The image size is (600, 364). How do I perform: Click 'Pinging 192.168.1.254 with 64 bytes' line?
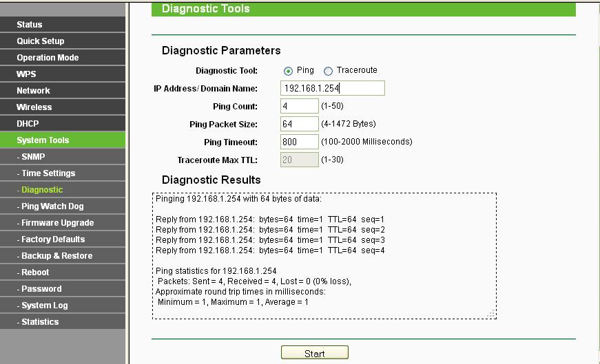pyautogui.click(x=238, y=199)
